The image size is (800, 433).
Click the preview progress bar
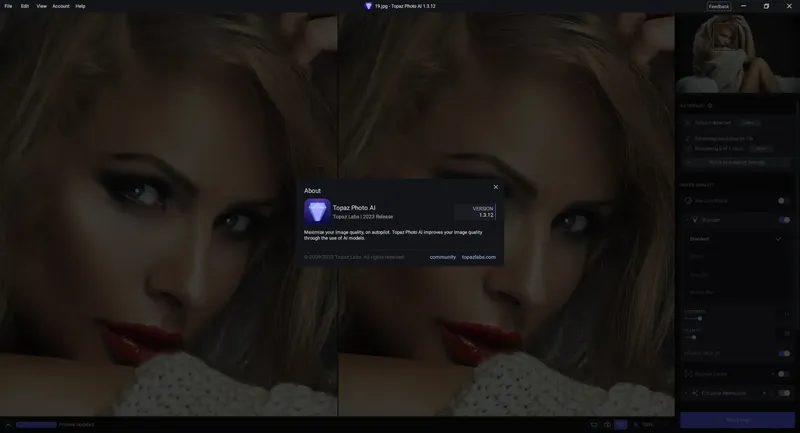click(36, 424)
